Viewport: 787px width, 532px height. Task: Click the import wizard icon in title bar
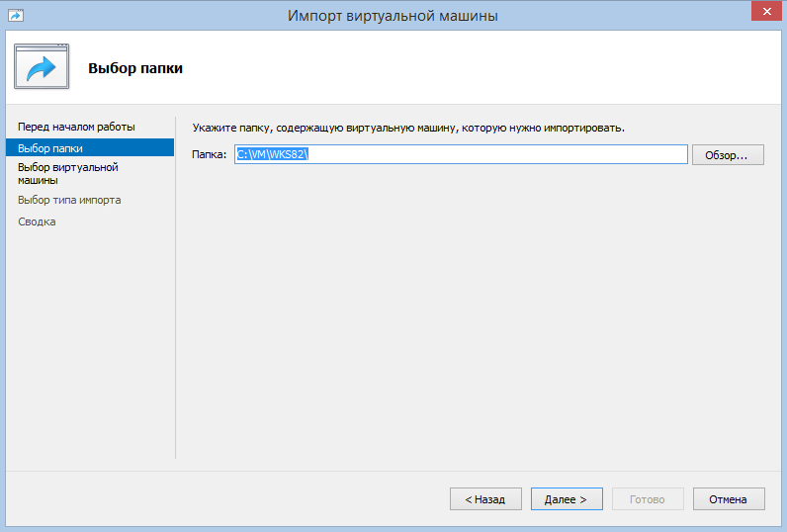(x=15, y=15)
